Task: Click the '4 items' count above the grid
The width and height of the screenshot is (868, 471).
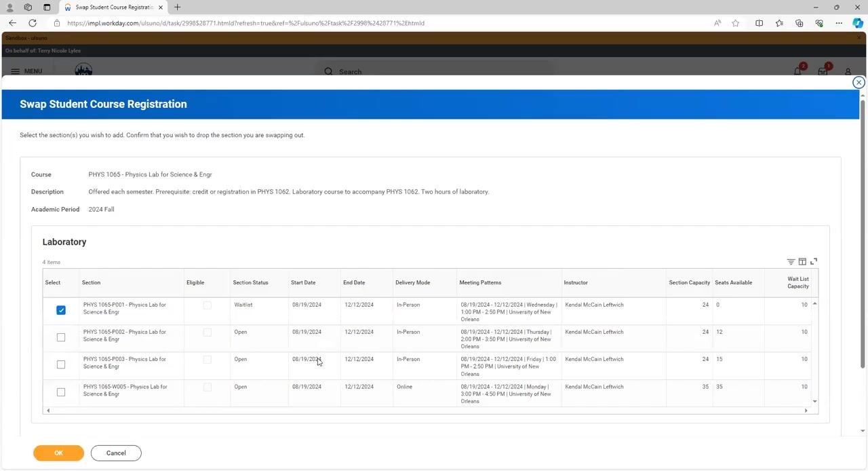Action: (52, 262)
